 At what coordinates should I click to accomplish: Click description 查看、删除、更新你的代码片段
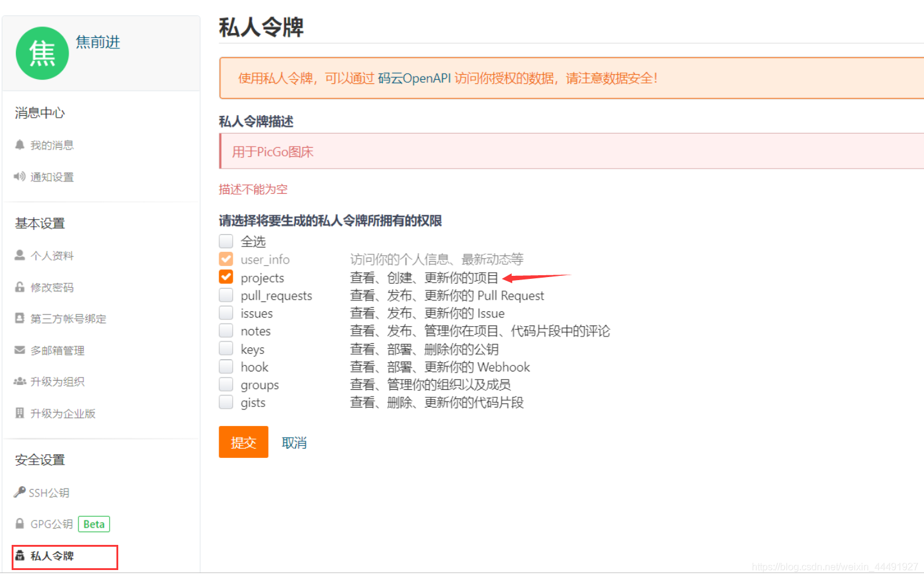click(437, 403)
